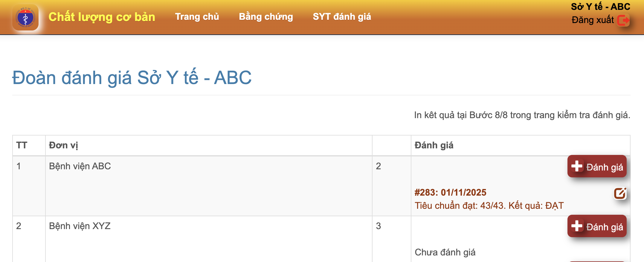Click the red logout arrow icon
Viewport: 644px width, 262px height.
[x=623, y=20]
